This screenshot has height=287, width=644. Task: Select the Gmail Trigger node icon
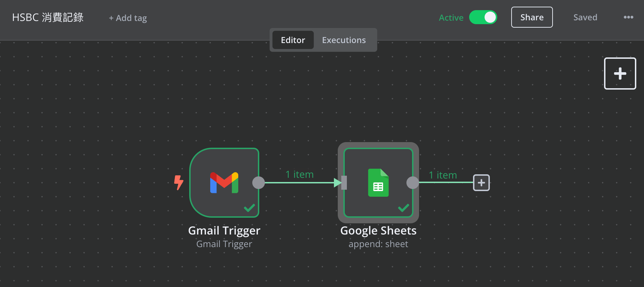(224, 183)
